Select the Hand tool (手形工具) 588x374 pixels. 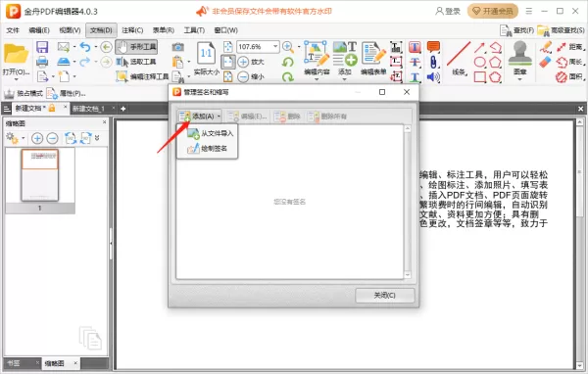coord(136,47)
